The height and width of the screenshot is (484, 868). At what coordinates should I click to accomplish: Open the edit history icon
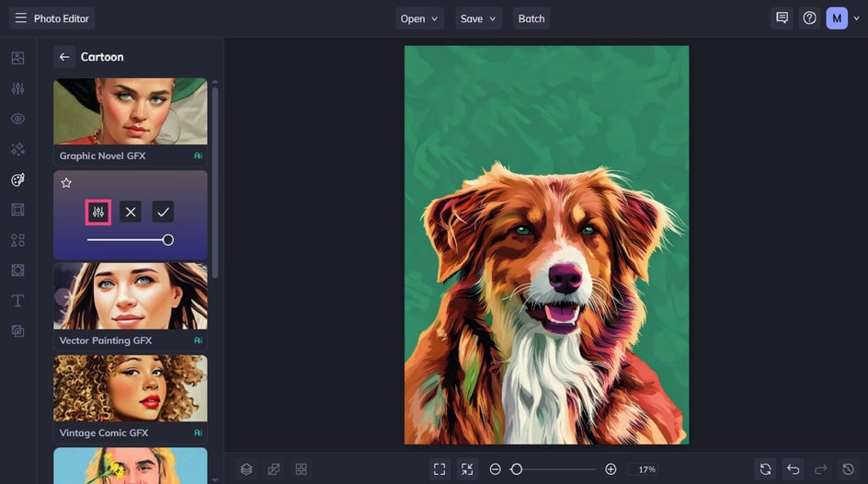point(848,469)
